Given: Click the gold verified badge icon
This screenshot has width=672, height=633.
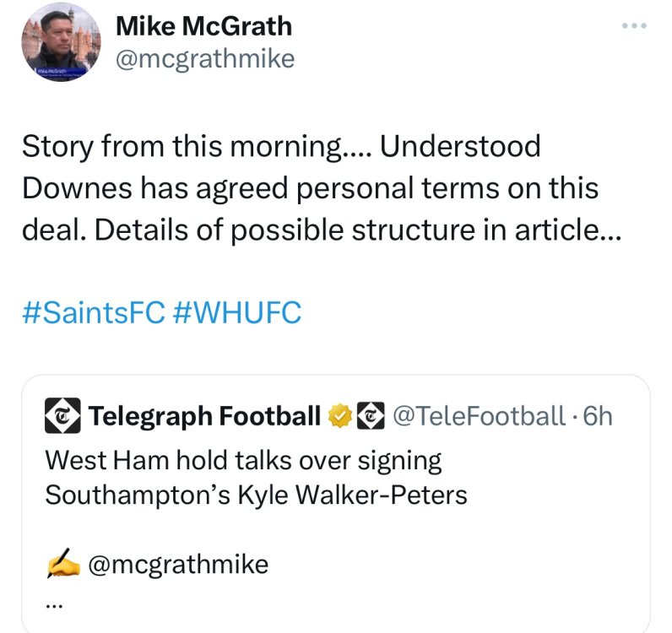Looking at the screenshot, I should [339, 415].
